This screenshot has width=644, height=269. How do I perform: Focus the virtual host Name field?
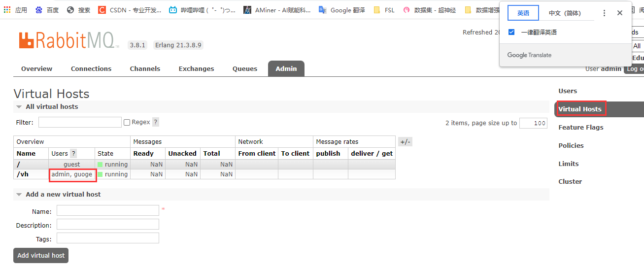pyautogui.click(x=108, y=210)
